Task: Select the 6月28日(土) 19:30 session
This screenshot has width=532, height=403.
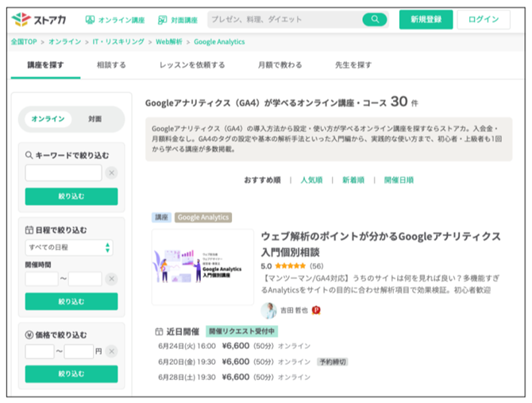Action: pos(234,378)
